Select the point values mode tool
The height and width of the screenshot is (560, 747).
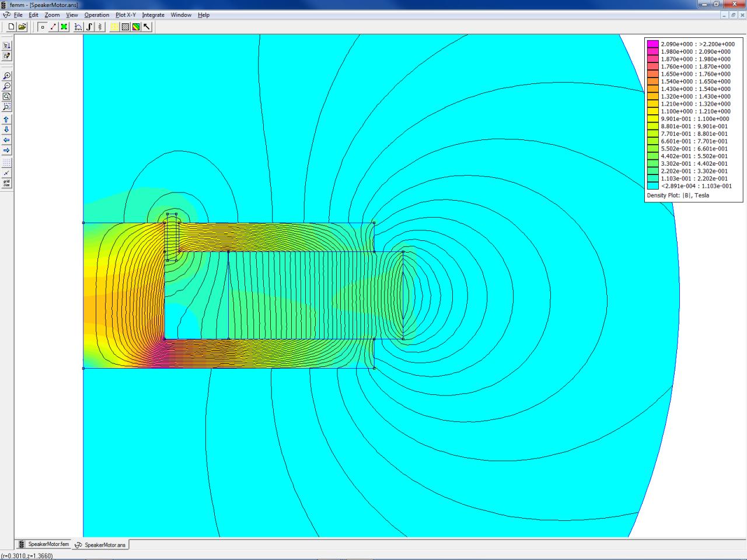point(43,27)
